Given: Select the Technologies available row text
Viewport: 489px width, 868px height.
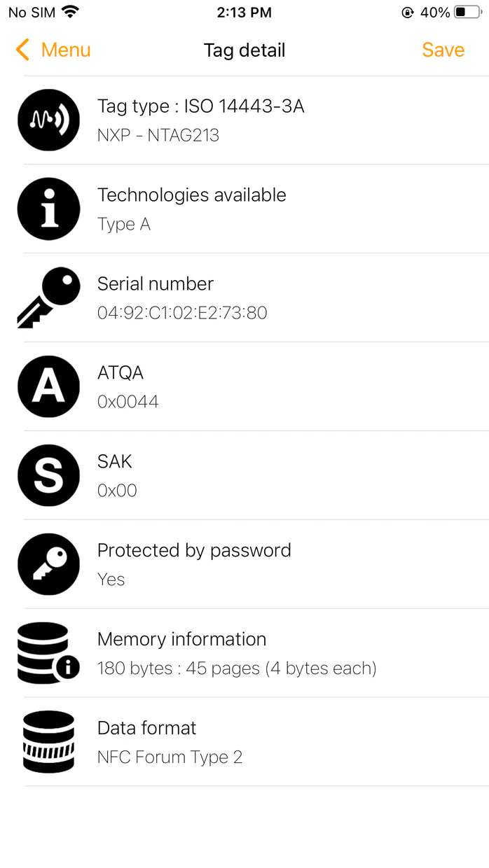Looking at the screenshot, I should (191, 195).
